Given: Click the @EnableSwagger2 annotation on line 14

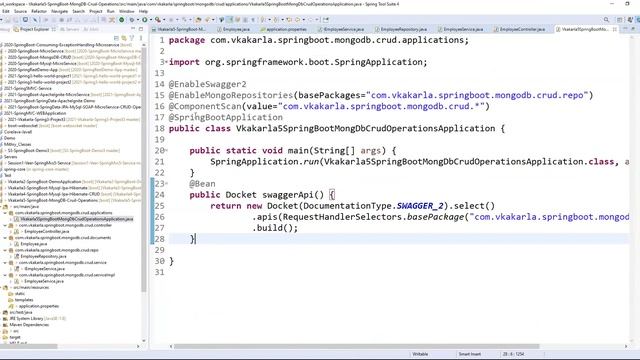Looking at the screenshot, I should [208, 84].
